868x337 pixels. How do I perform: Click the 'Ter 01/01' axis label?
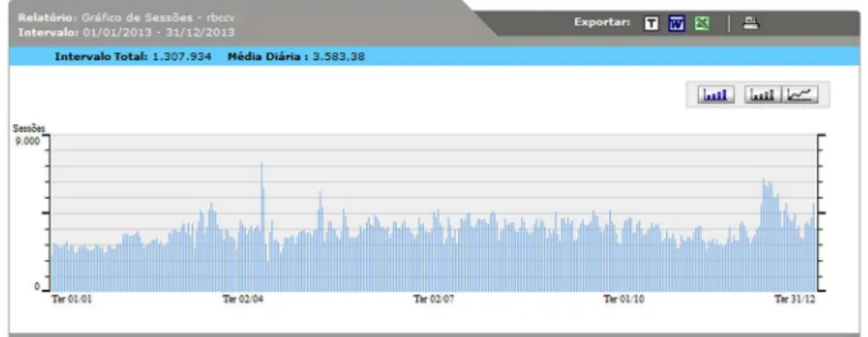72,299
